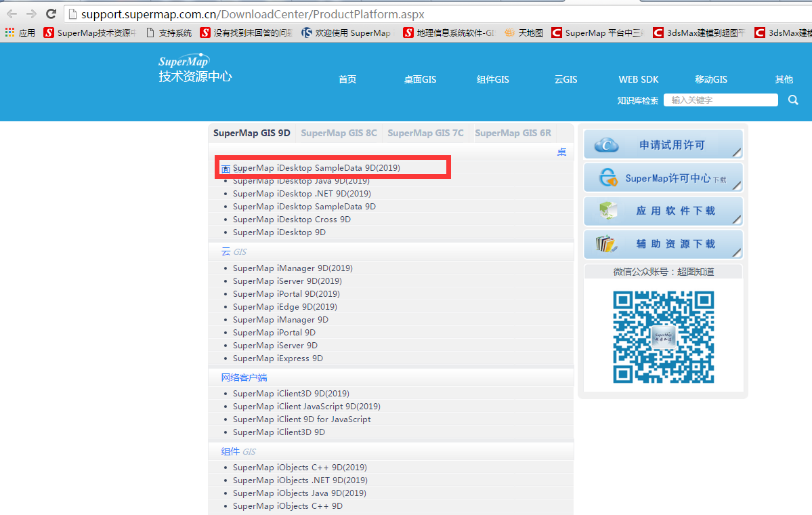This screenshot has height=515, width=812.
Task: Open the SuperMap iDesktop SampleData 9D link
Action: [304, 206]
